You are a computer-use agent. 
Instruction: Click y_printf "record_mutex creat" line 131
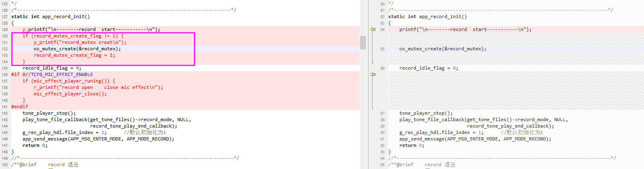[x=80, y=42]
